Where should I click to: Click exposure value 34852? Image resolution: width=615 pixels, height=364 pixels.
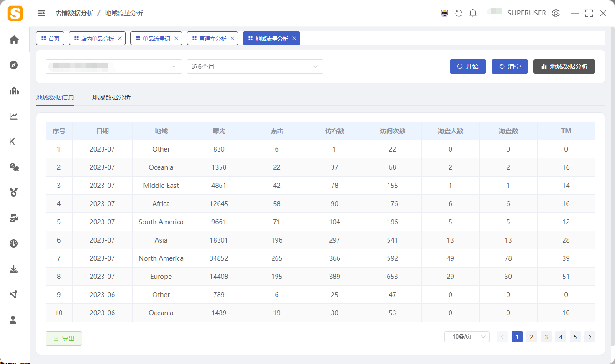(219, 258)
